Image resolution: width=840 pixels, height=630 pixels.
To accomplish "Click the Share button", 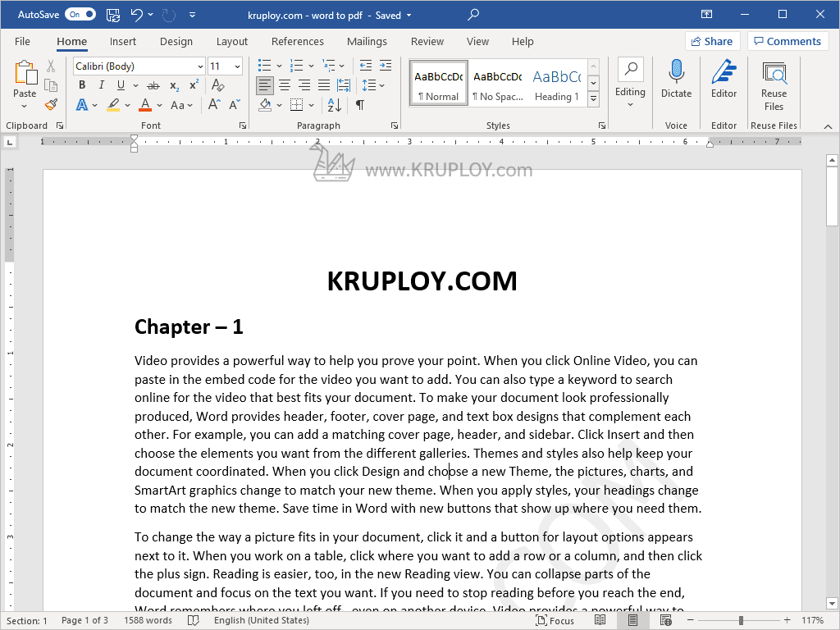I will point(710,41).
